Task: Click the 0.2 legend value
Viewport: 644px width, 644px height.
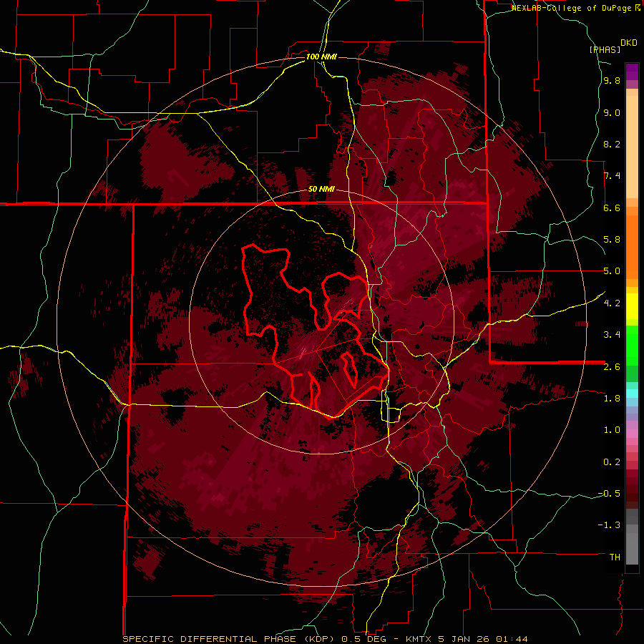Action: click(612, 462)
